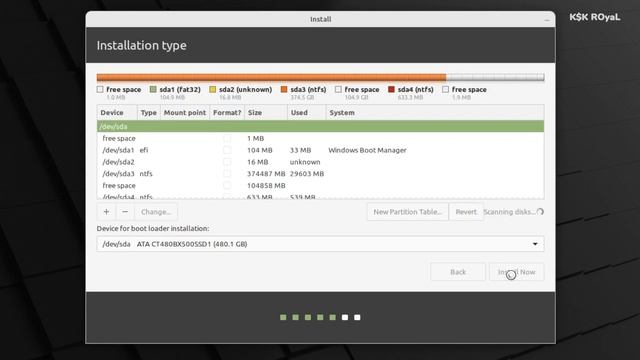Click the sda2 (unknown) legend swatch
Image resolution: width=640 pixels, height=360 pixels.
tap(213, 89)
